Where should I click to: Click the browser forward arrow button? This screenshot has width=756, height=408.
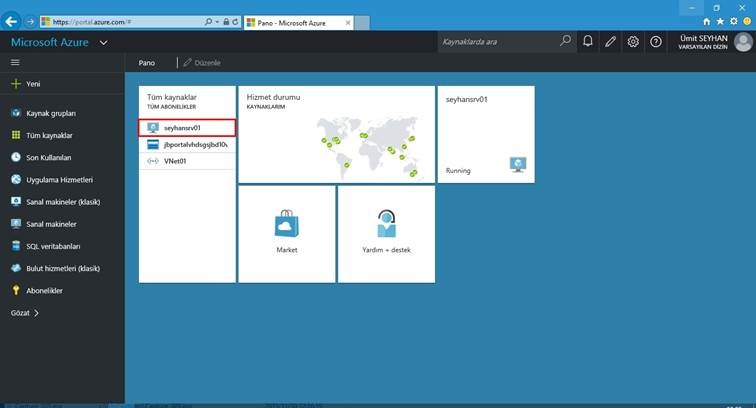coord(30,22)
